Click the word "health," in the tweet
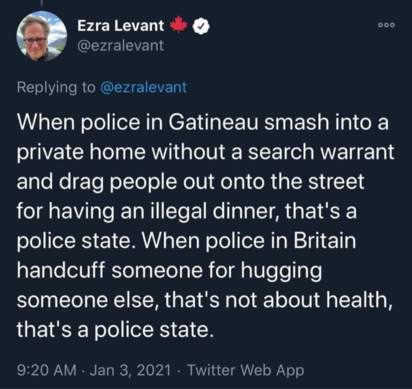Screen dimensions: 412x389 (x=358, y=300)
